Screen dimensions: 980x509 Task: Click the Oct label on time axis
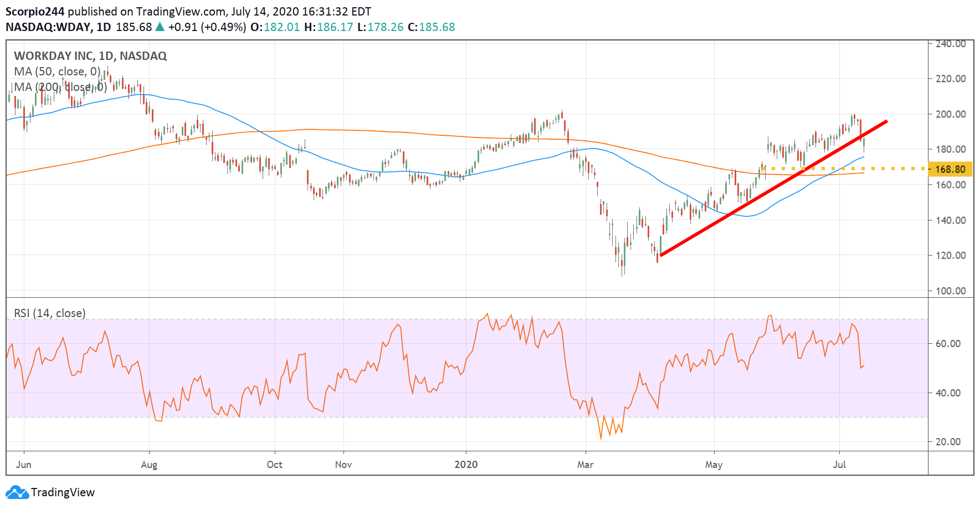click(275, 465)
